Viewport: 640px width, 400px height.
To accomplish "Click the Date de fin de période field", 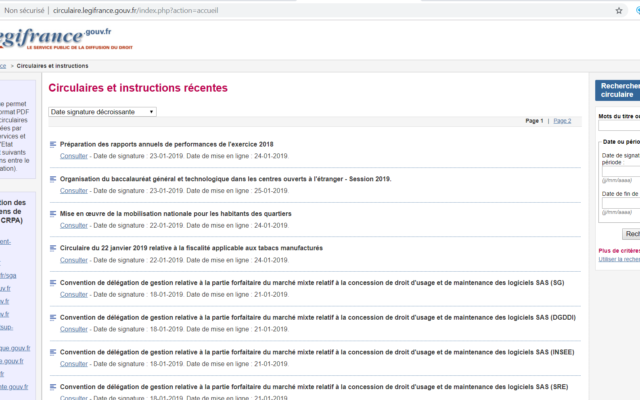I will pos(621,203).
